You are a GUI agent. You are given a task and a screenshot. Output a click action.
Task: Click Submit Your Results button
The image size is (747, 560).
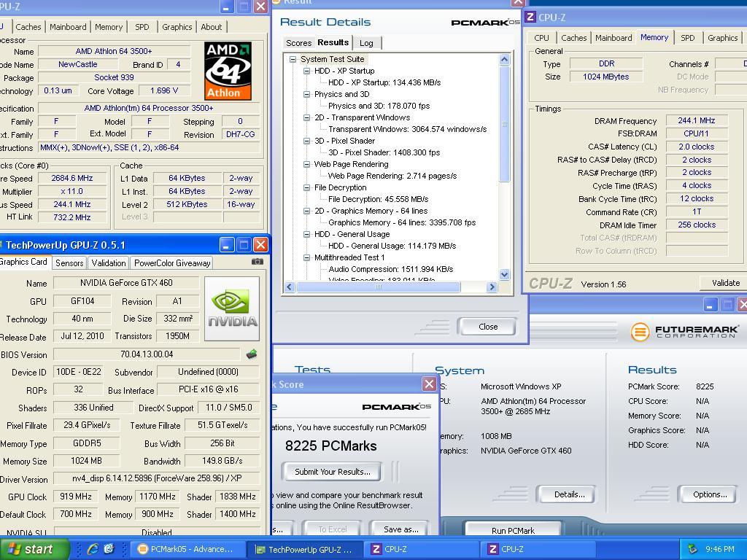pos(332,472)
